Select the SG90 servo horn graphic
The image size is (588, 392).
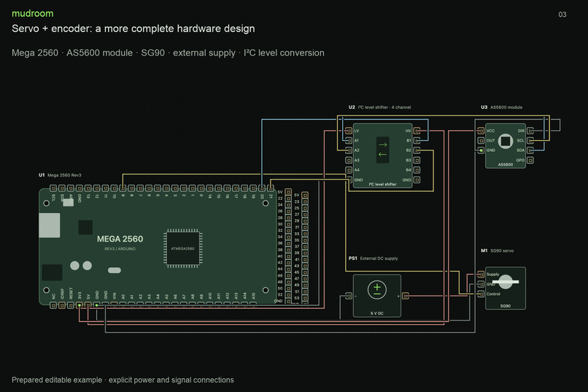506,282
